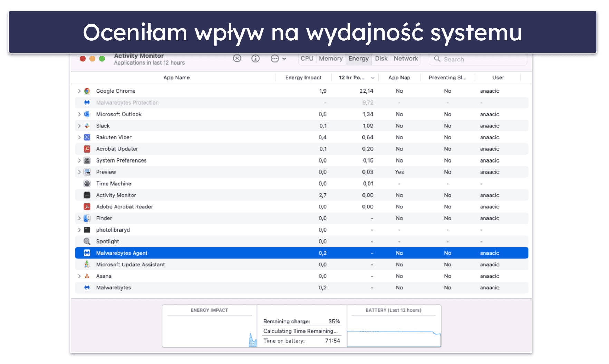Expand the System Preferences row

point(79,160)
